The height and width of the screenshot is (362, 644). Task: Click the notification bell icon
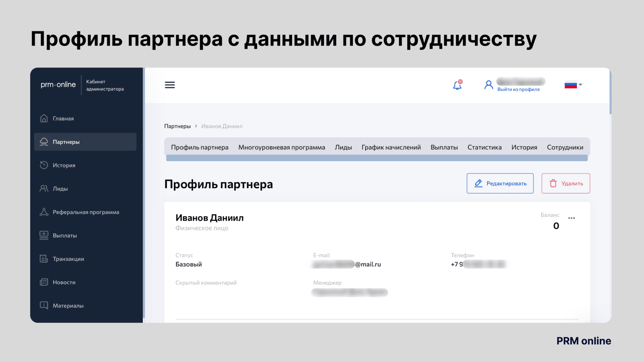(x=457, y=85)
